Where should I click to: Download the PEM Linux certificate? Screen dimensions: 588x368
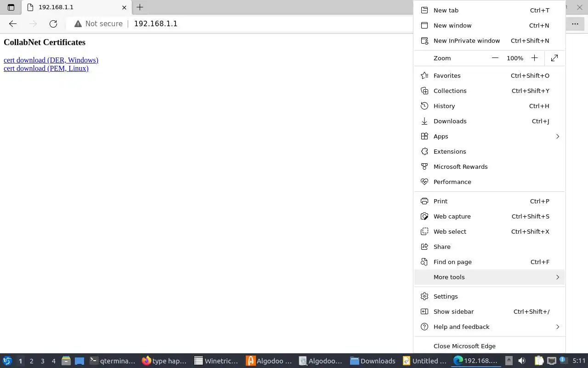(46, 69)
